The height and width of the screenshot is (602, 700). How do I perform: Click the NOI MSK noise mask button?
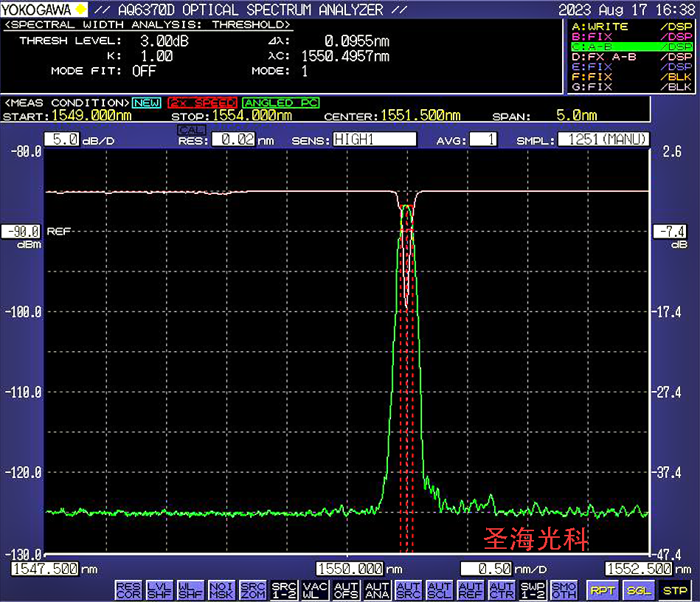(221, 589)
